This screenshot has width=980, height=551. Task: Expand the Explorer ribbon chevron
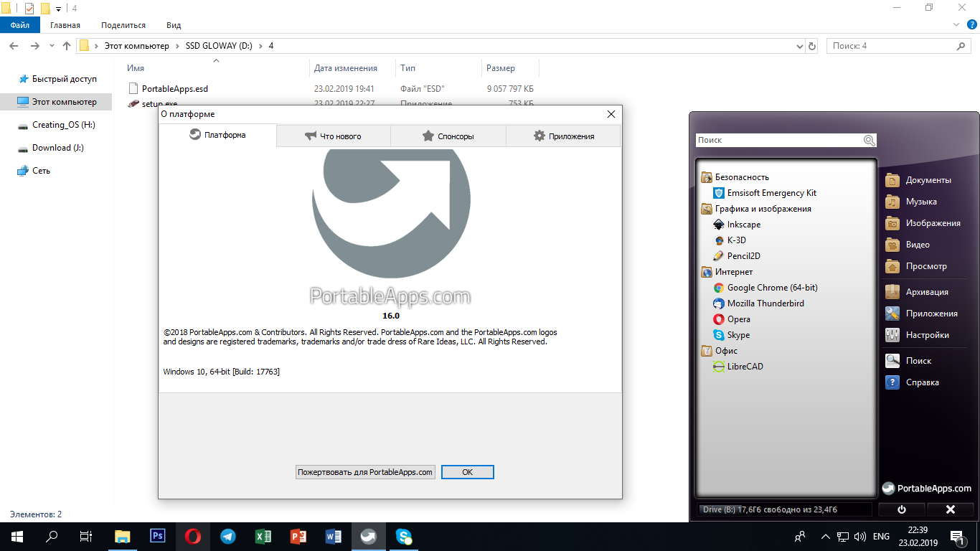tap(955, 24)
